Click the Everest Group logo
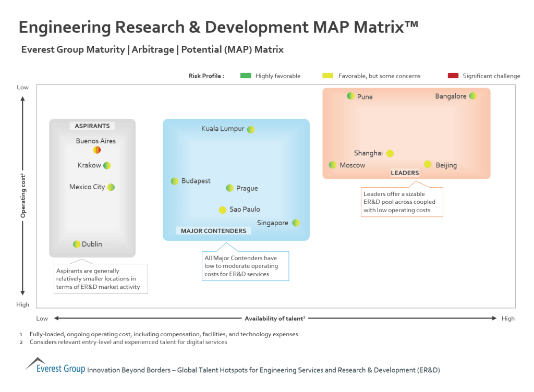This screenshot has height=392, width=534. 55,365
